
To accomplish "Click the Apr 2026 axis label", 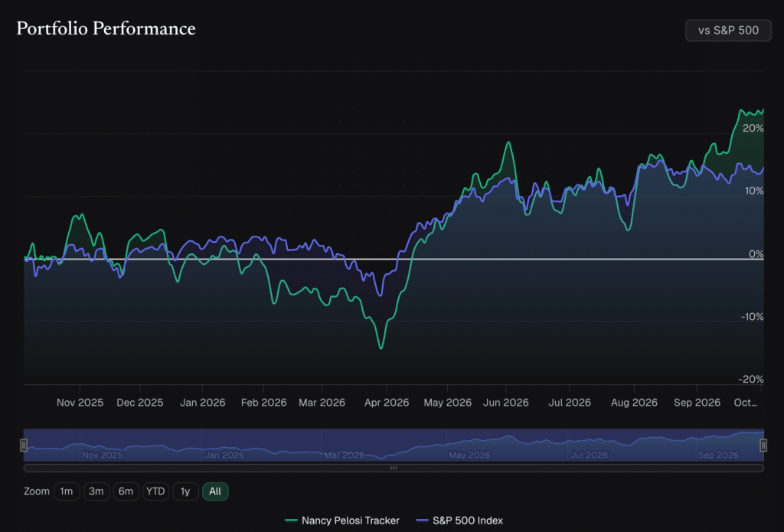I will point(387,403).
